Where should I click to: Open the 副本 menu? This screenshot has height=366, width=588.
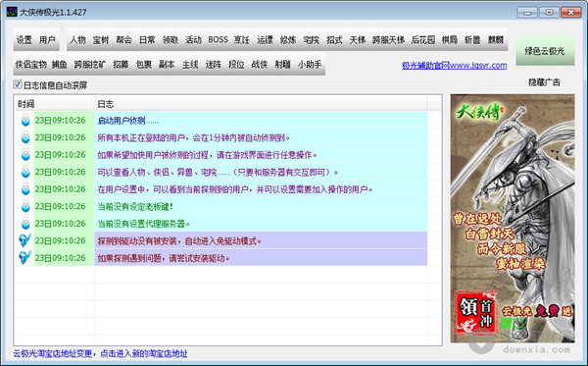click(x=167, y=65)
